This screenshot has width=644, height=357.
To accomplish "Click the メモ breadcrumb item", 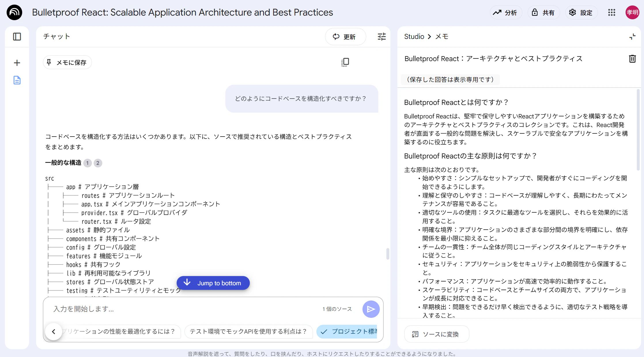I will tap(442, 37).
